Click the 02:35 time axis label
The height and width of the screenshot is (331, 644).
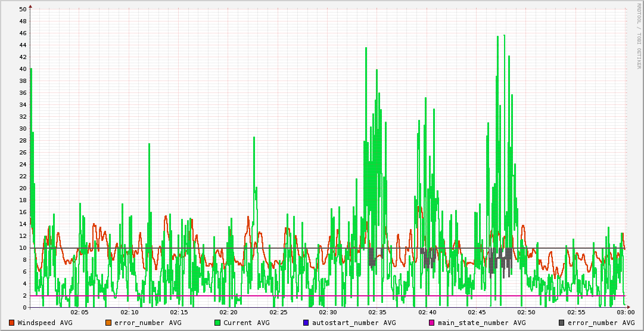pyautogui.click(x=377, y=313)
